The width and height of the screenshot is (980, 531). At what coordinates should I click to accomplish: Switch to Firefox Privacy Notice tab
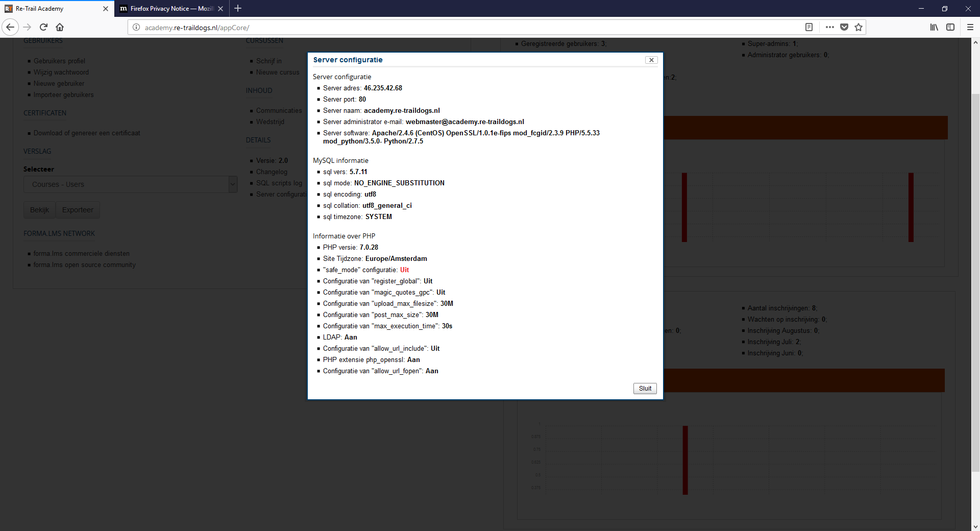[167, 9]
